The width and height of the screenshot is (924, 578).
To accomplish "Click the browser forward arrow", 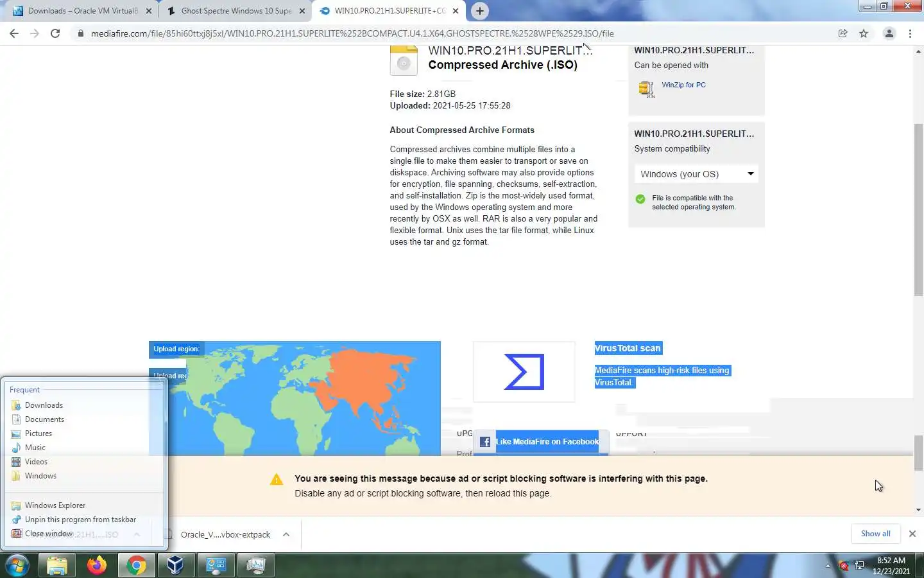I will [35, 33].
